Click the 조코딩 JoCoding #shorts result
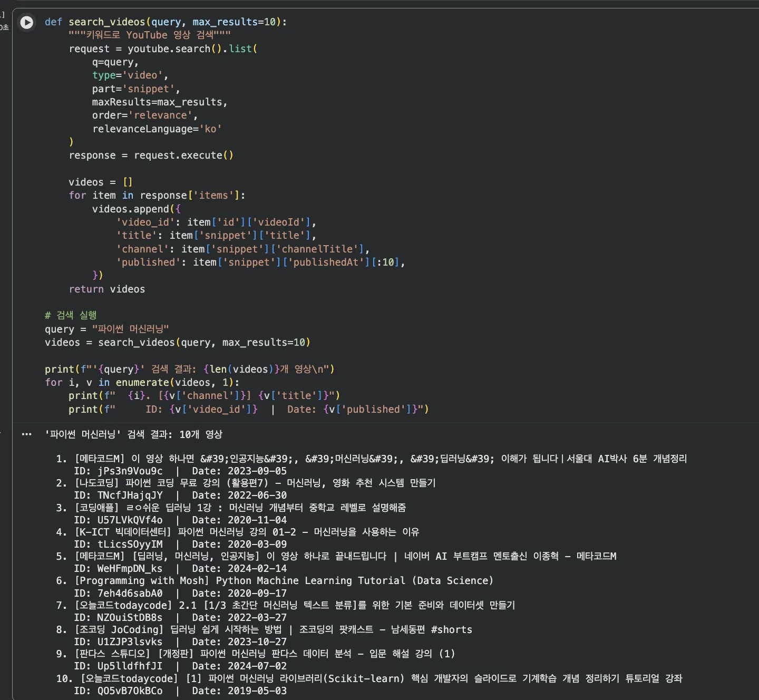 click(273, 630)
